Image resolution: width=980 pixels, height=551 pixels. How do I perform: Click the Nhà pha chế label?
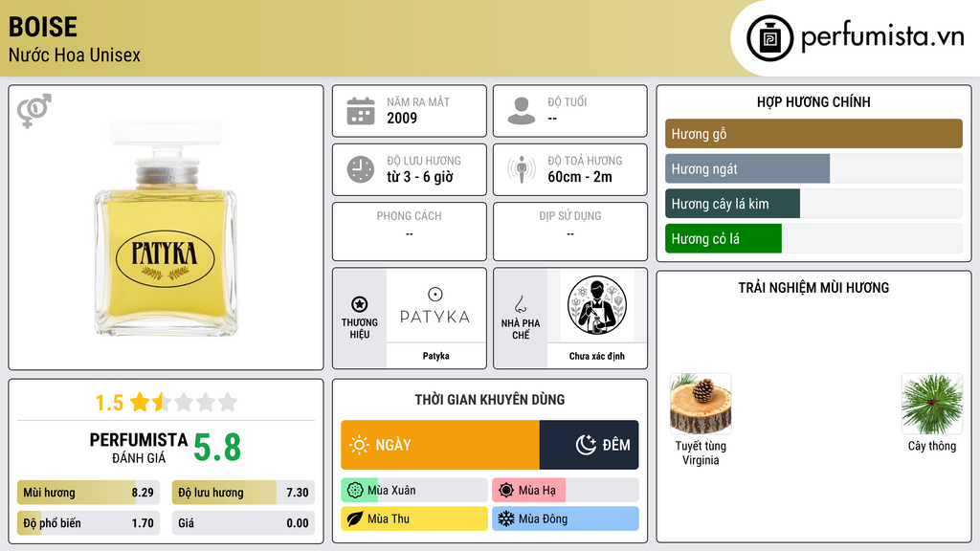point(520,329)
